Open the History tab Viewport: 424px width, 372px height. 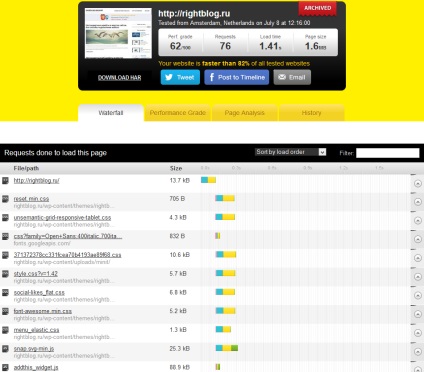point(312,113)
